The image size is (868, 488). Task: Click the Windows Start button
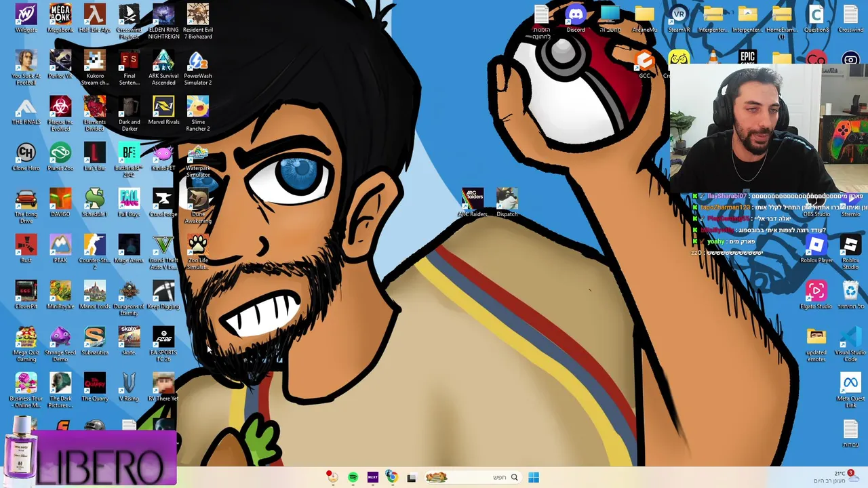click(534, 477)
